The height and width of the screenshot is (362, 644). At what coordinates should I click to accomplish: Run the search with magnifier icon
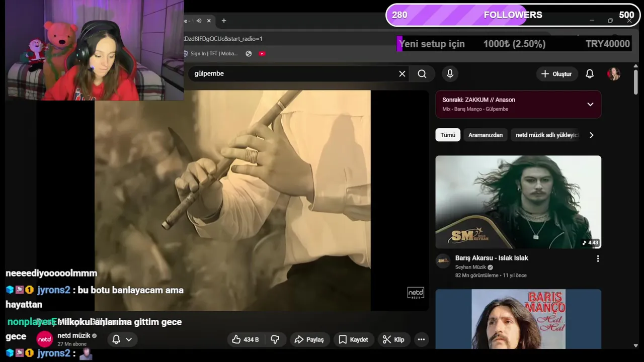[422, 74]
